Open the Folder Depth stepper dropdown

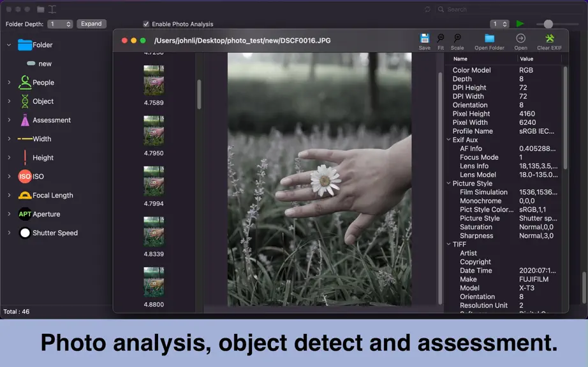60,24
